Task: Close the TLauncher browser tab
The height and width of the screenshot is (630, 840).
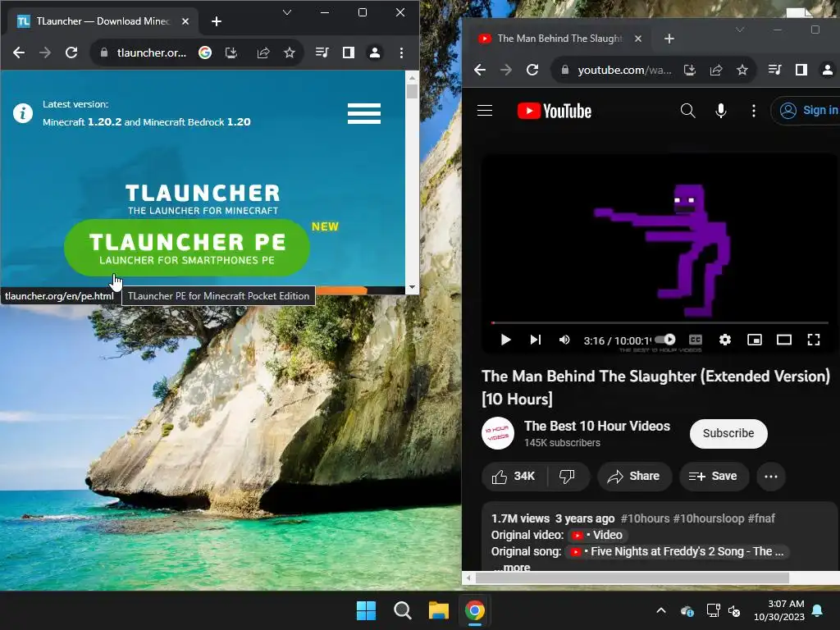Action: pos(185,21)
